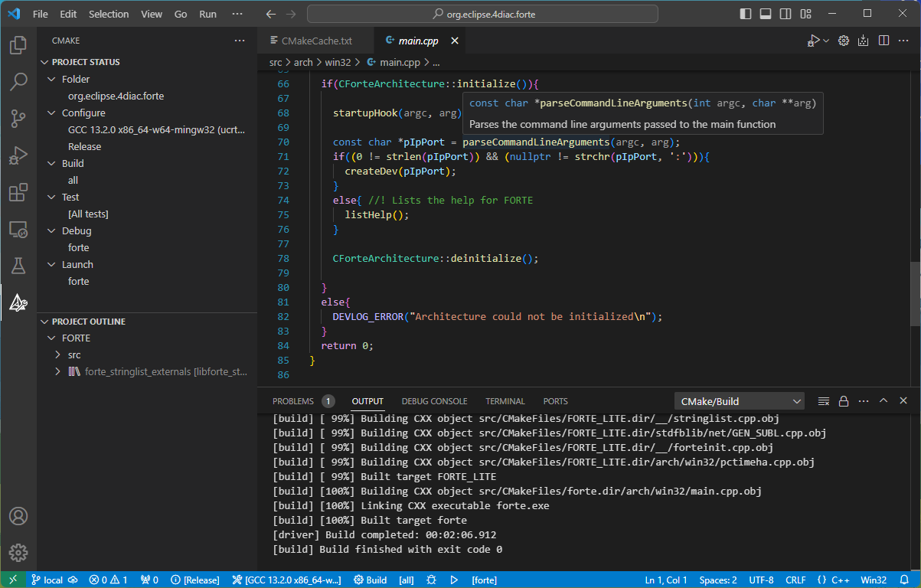Open the Run and Debug view
921x588 pixels.
(18, 153)
